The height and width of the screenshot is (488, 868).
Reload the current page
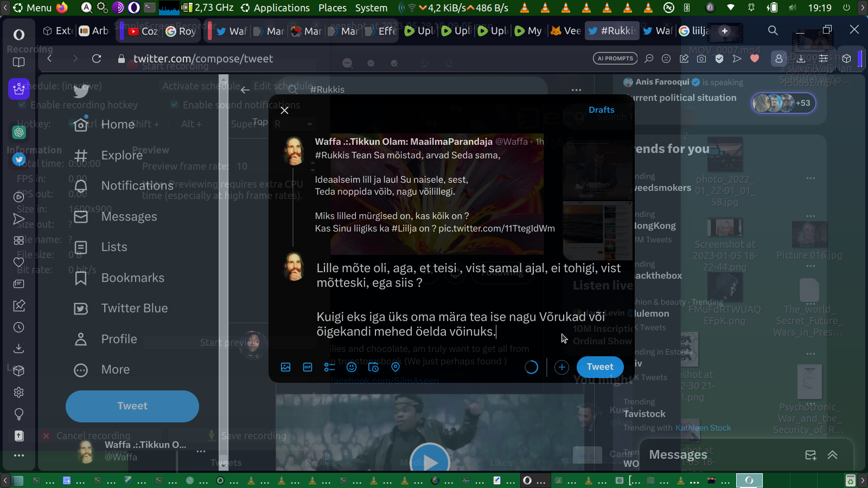97,59
